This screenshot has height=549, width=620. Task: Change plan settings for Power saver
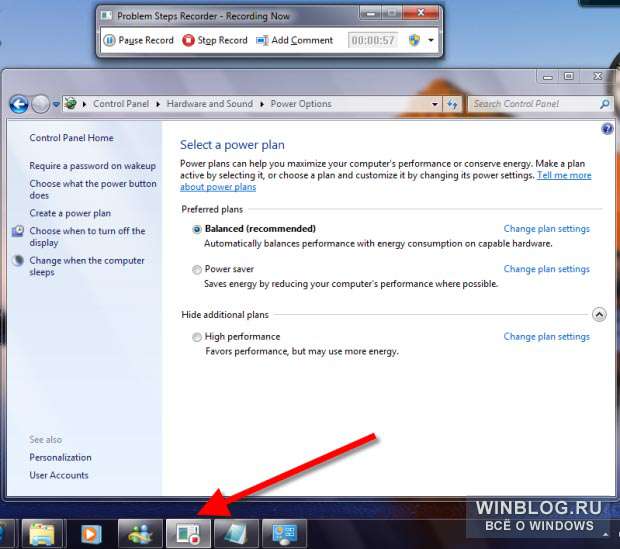coord(546,269)
